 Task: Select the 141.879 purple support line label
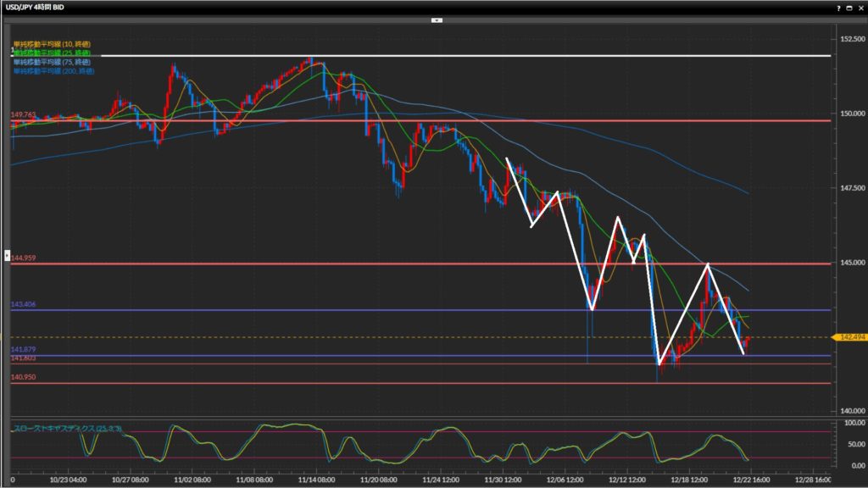point(24,350)
